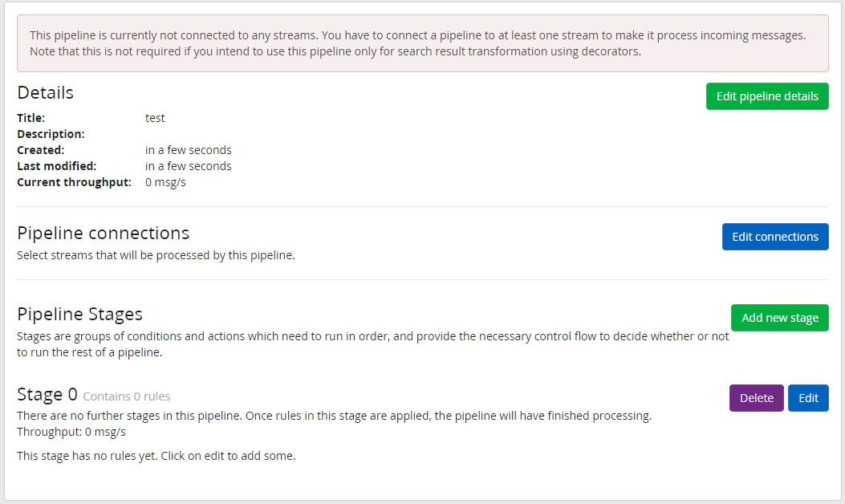Click "Select streams that will be processed" text
This screenshot has width=845, height=504.
156,256
